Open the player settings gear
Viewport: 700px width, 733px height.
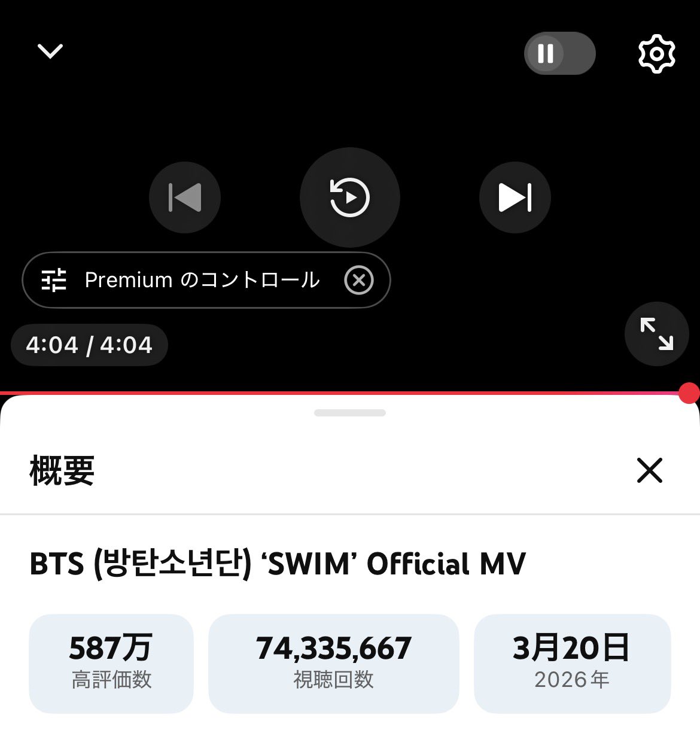[656, 54]
